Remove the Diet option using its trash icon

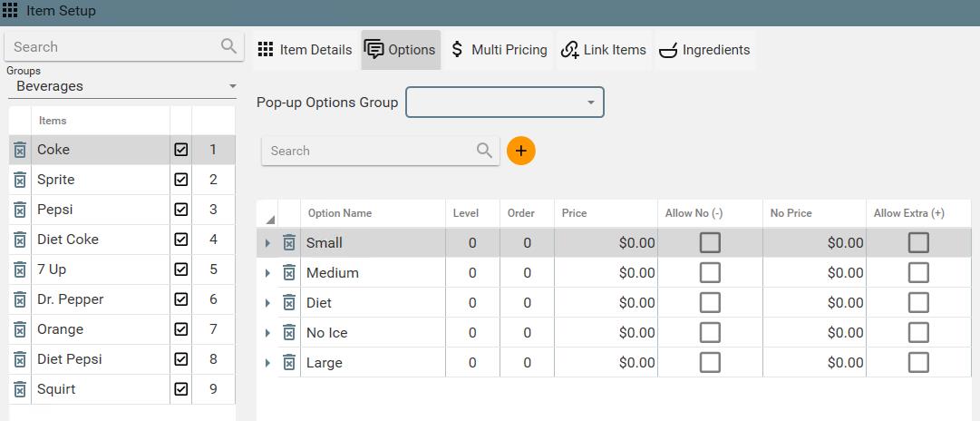click(289, 303)
